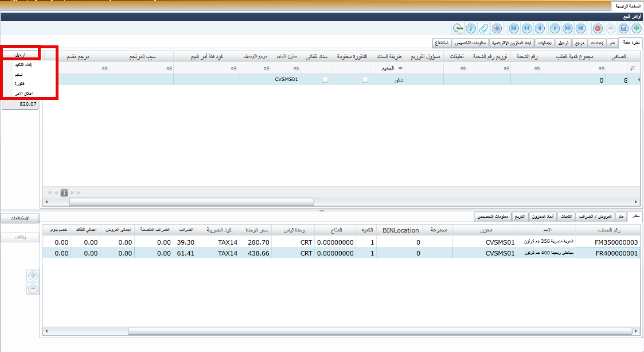Click the clock schedule icon in toolbar
Screen dimensions: 644x352
coord(457,28)
